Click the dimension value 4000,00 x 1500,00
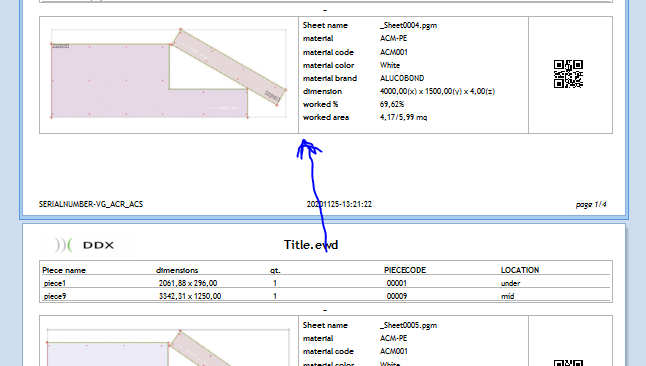 tap(437, 91)
